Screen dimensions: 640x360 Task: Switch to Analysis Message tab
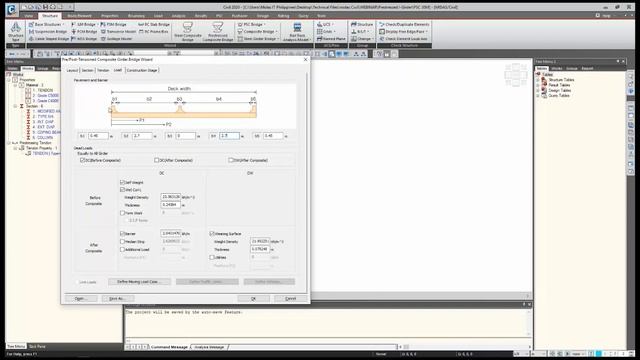point(209,347)
